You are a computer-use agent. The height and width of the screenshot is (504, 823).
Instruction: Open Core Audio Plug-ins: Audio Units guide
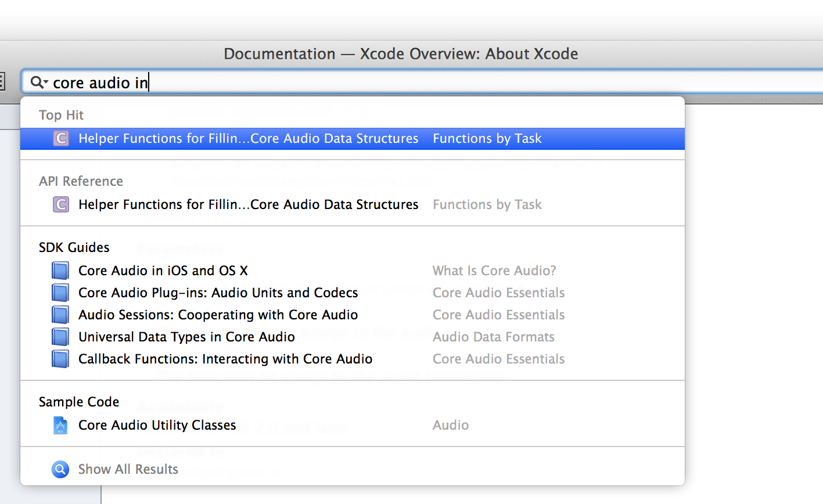[218, 293]
